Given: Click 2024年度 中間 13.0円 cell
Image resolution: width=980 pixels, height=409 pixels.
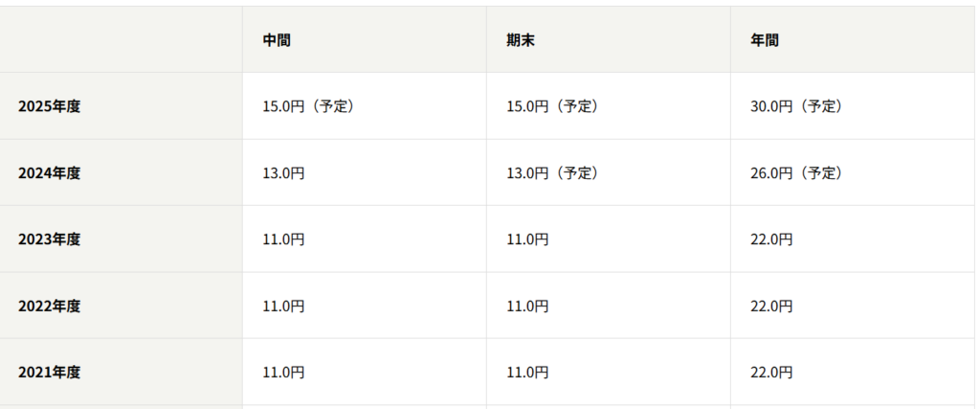Looking at the screenshot, I should pyautogui.click(x=284, y=173).
